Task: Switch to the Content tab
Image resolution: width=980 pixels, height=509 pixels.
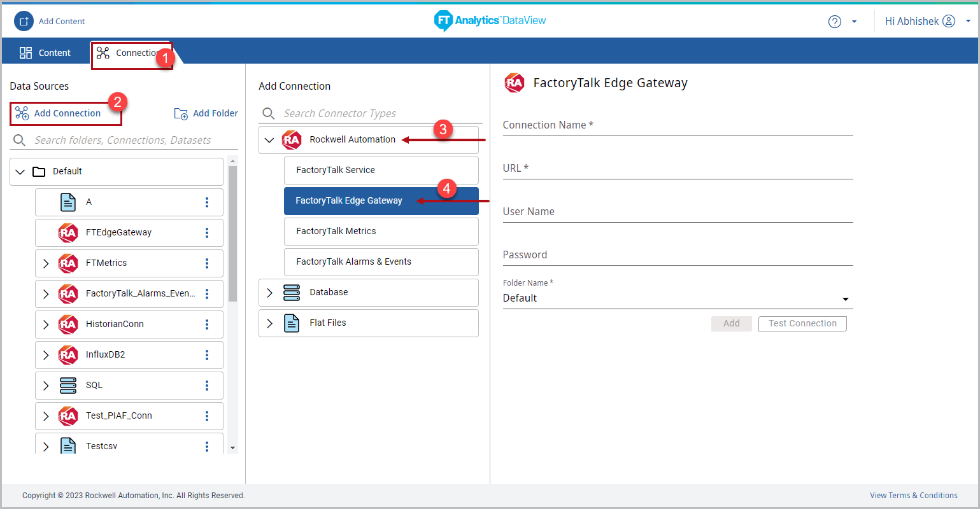Action: pos(45,53)
